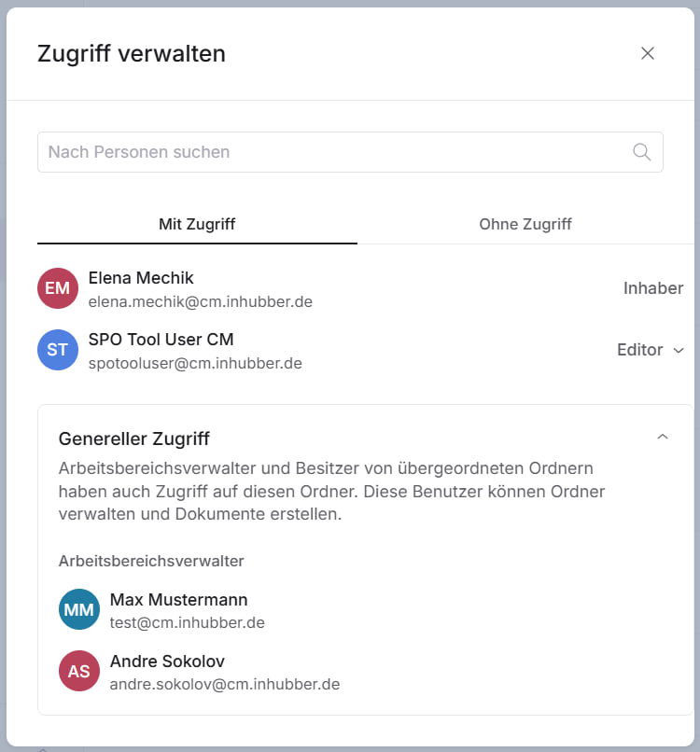Click Elena Mechik's EM avatar
Viewport: 700px width, 752px height.
(x=58, y=288)
